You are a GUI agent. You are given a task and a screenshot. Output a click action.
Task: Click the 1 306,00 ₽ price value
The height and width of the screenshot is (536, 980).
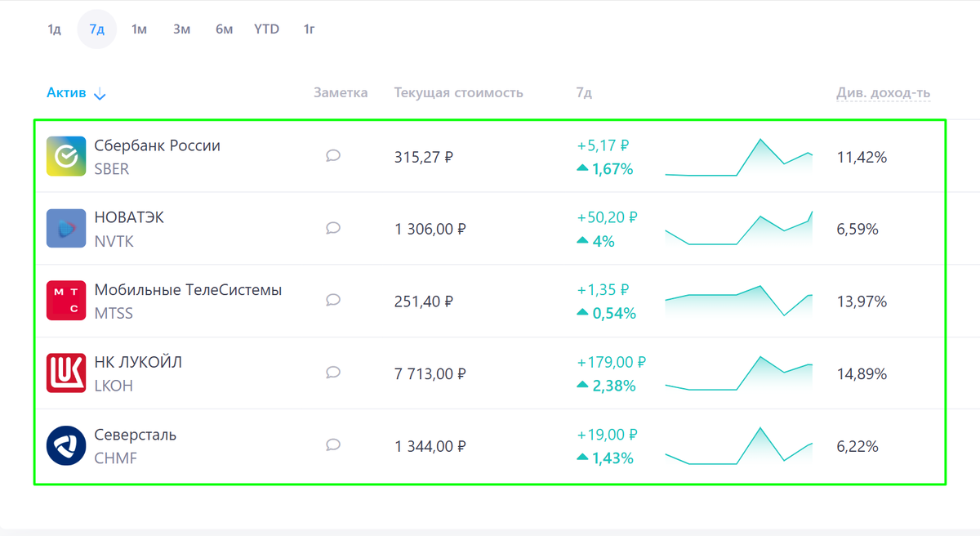tap(430, 229)
